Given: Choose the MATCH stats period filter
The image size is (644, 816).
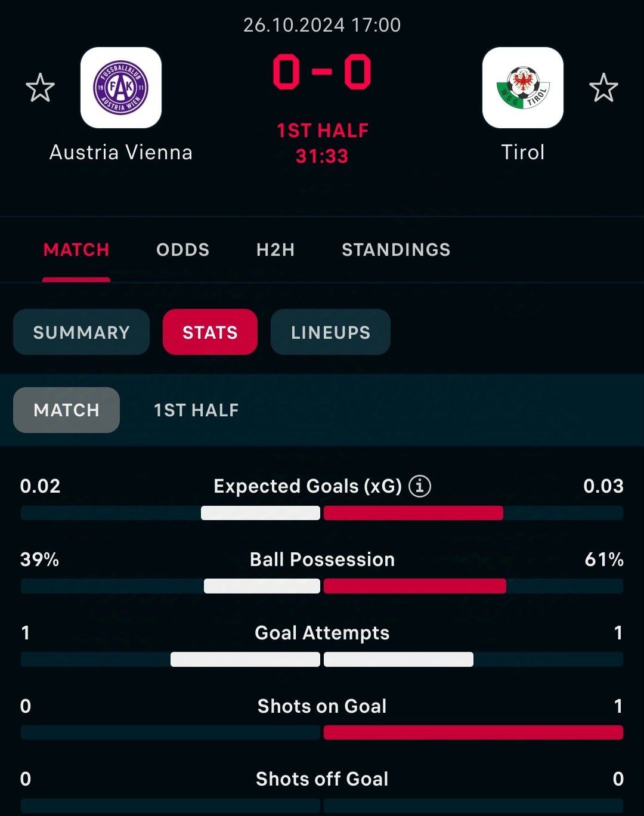Looking at the screenshot, I should tap(66, 410).
